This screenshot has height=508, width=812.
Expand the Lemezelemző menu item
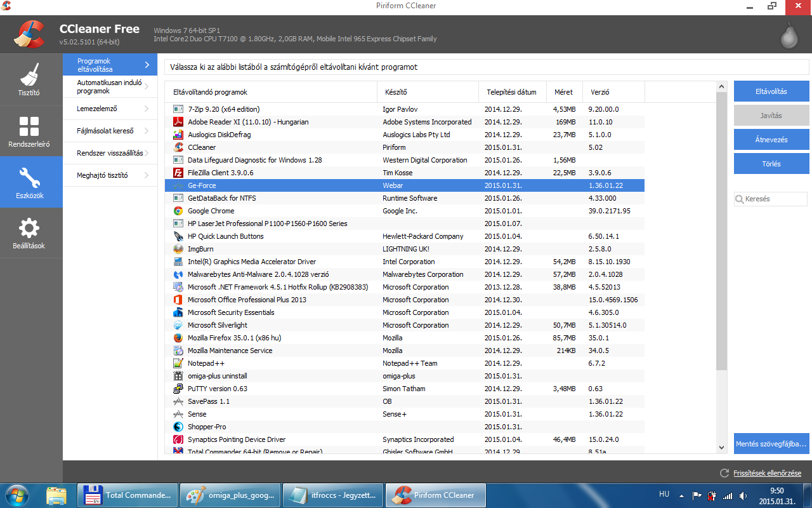[x=110, y=109]
